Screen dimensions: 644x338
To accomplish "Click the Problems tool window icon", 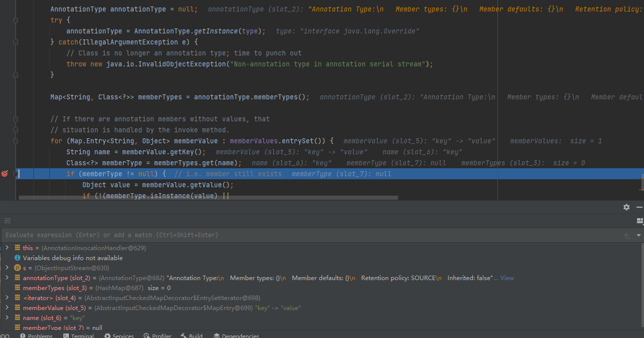I will click(x=23, y=336).
